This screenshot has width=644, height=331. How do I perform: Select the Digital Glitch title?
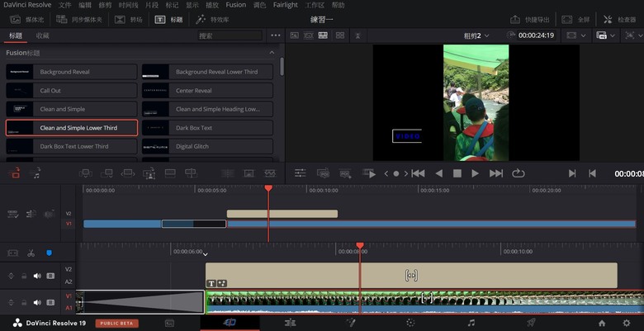coord(207,146)
